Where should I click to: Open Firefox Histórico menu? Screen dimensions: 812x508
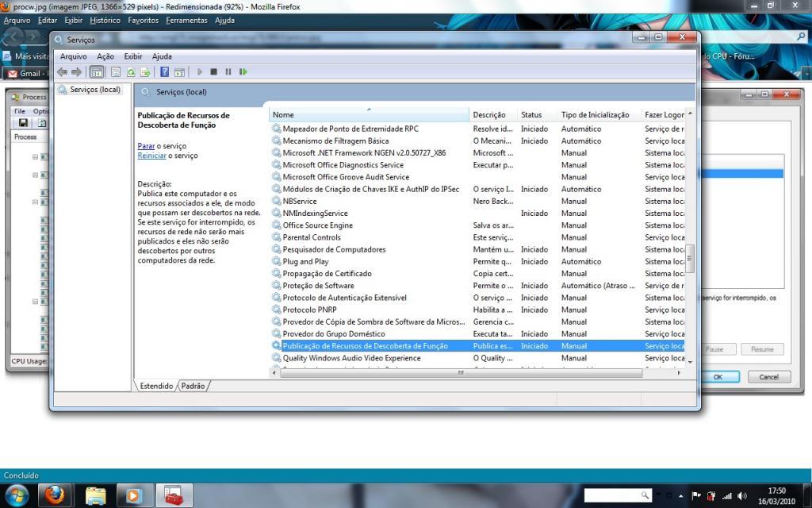(x=105, y=20)
